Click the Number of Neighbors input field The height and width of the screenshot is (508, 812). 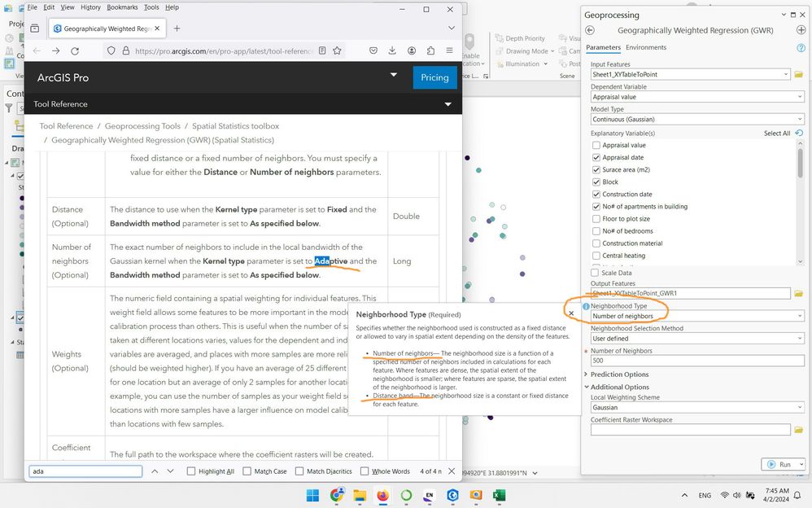(697, 361)
